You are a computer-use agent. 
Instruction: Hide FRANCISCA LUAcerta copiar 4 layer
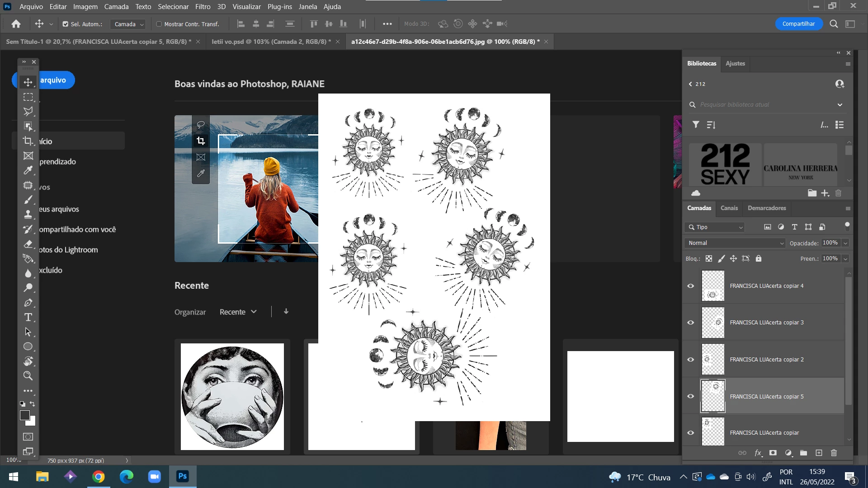tap(691, 286)
